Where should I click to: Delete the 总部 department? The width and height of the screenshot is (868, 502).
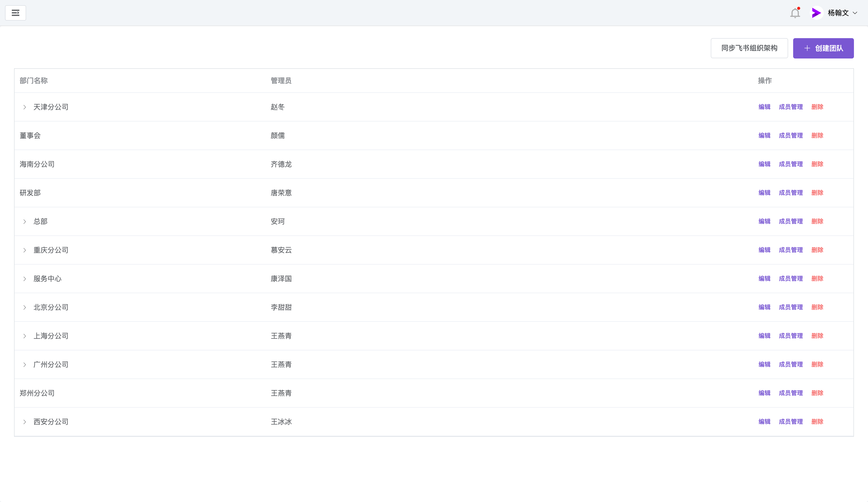(x=817, y=221)
